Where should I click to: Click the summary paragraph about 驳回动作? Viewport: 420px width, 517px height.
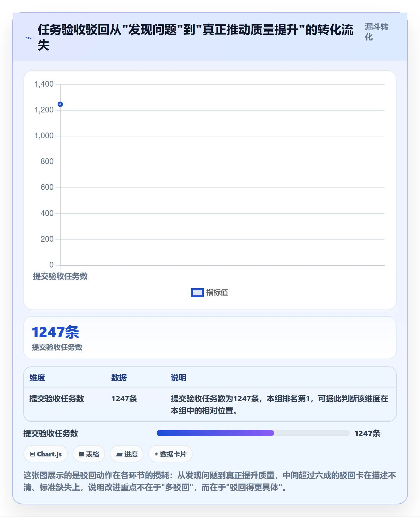[210, 481]
